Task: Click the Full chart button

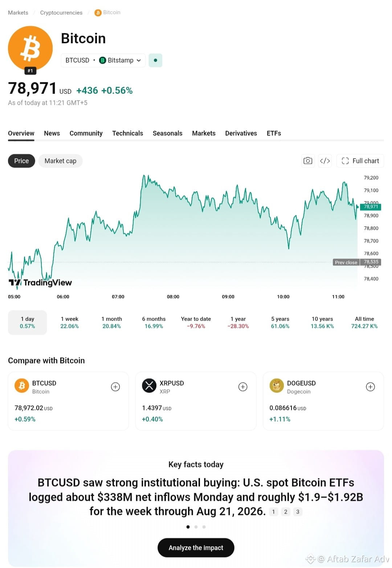Action: (360, 161)
